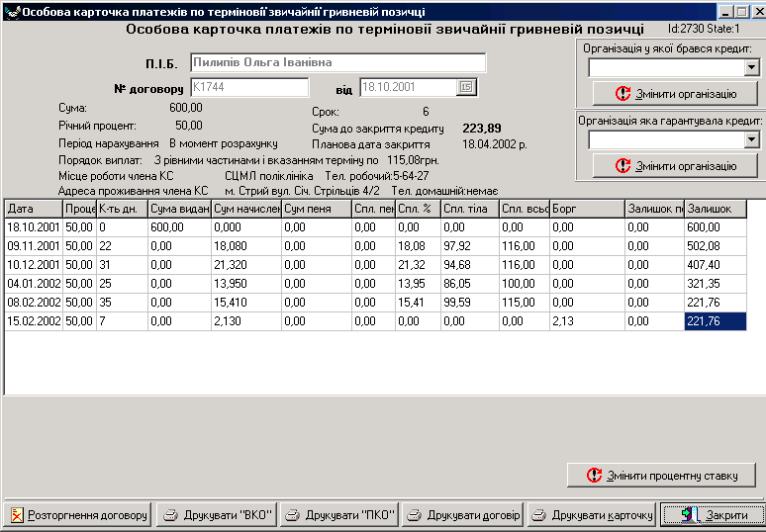Click the bold 223,89 closing amount

coord(482,129)
